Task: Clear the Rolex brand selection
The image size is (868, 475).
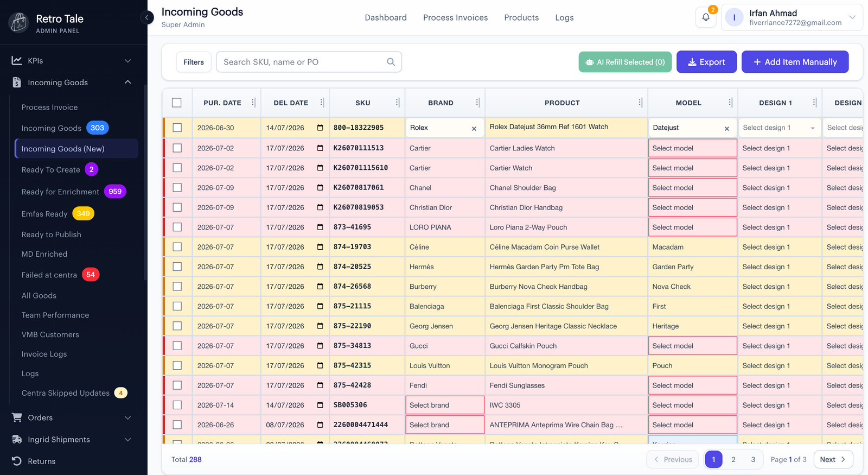Action: (474, 129)
